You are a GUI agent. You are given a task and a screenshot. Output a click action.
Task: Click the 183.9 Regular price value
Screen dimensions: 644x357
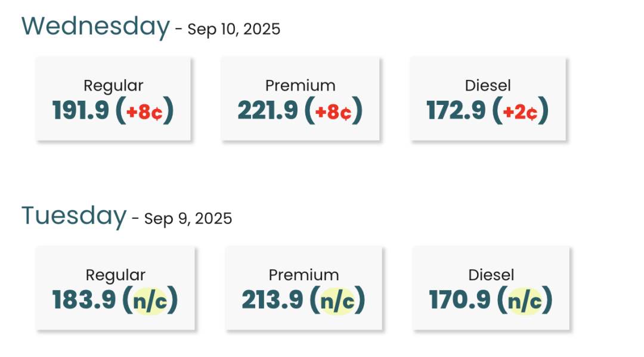(x=84, y=300)
